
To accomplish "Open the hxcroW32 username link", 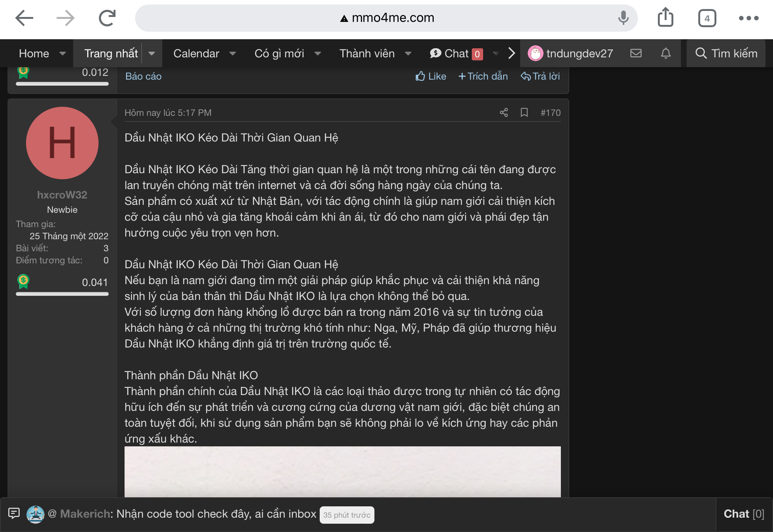I will (62, 195).
